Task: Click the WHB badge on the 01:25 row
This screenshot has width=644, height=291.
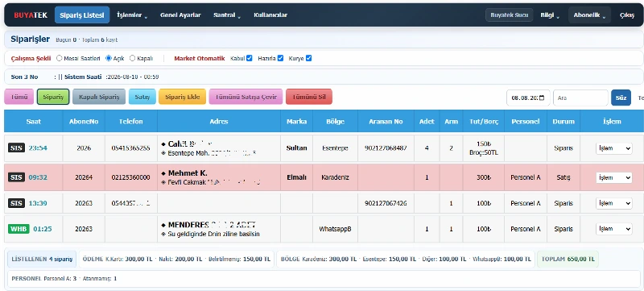Action: tap(19, 228)
